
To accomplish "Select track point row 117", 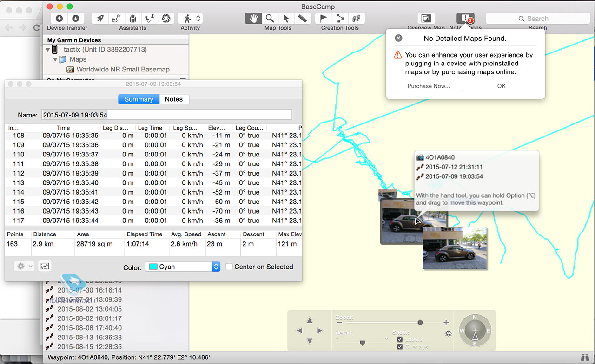I will [153, 221].
